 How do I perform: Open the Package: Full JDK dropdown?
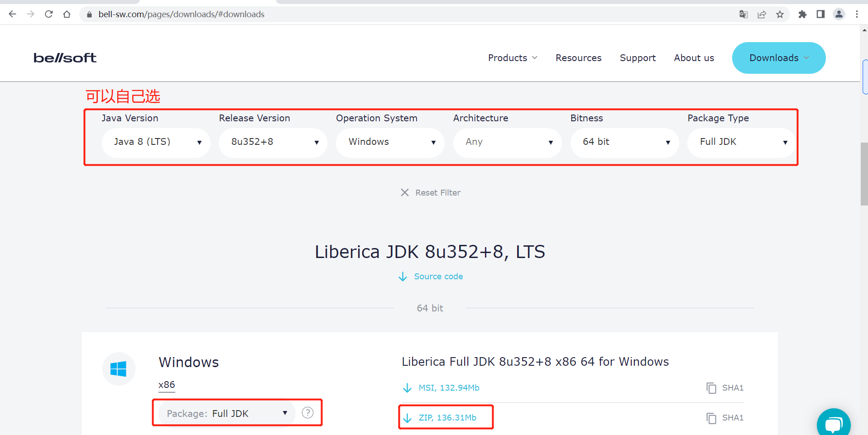pyautogui.click(x=227, y=413)
